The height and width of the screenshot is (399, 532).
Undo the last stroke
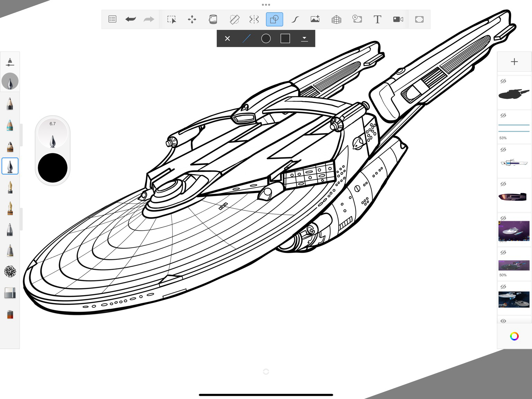tap(131, 19)
